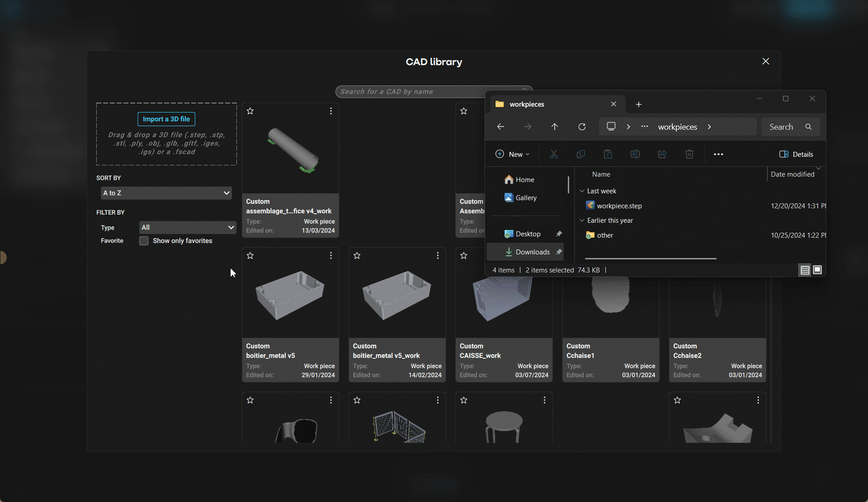Star the boitier_metal v5 card as favorite

tap(250, 256)
